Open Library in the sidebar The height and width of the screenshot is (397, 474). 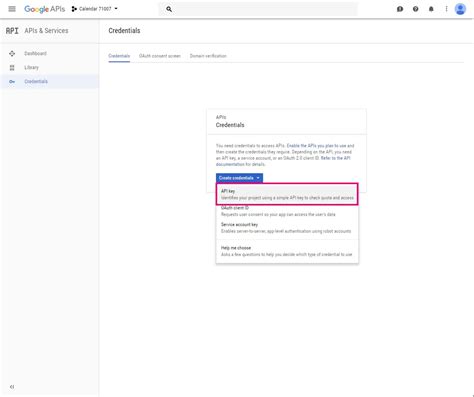click(x=31, y=67)
